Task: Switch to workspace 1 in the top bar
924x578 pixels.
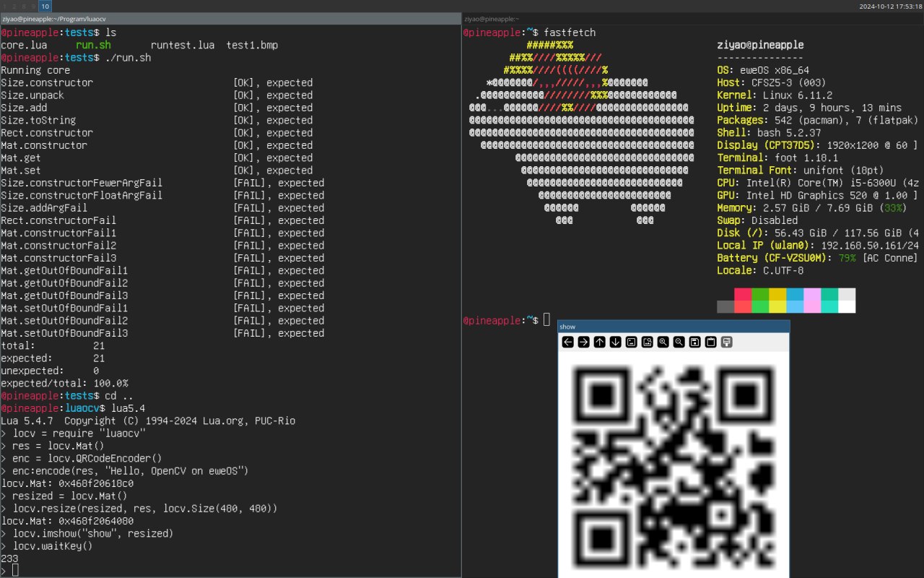Action: tap(4, 6)
